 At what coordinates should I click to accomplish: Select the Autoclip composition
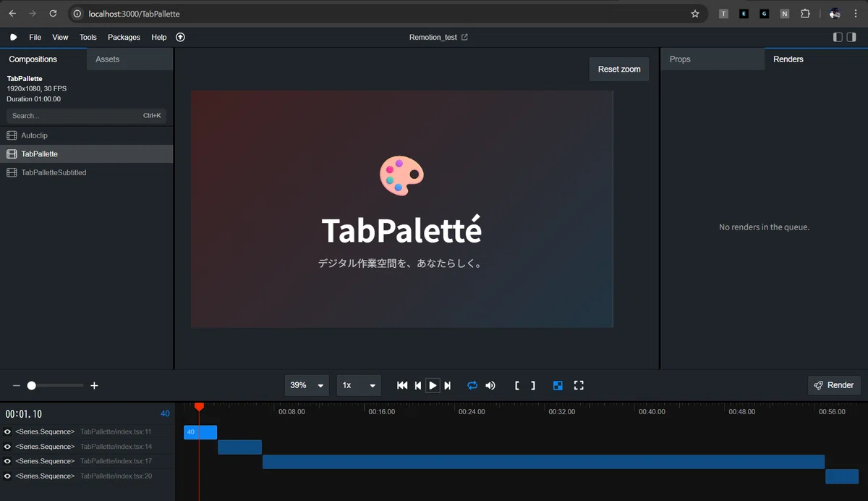pyautogui.click(x=87, y=135)
